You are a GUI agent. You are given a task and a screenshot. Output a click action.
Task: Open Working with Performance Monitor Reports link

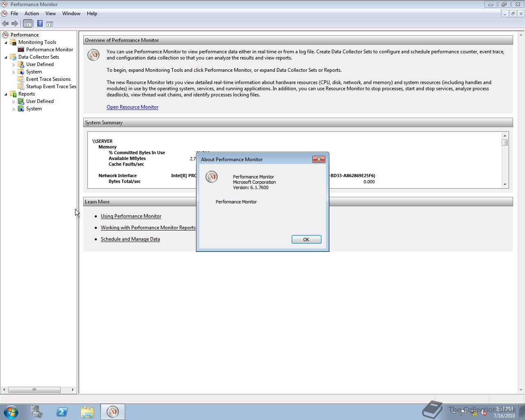click(x=148, y=228)
